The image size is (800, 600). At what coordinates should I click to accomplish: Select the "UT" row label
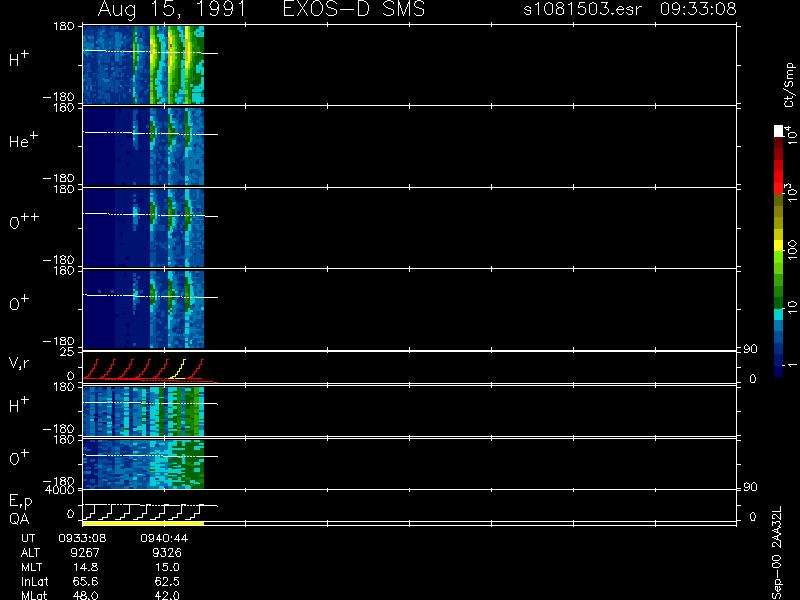28,538
